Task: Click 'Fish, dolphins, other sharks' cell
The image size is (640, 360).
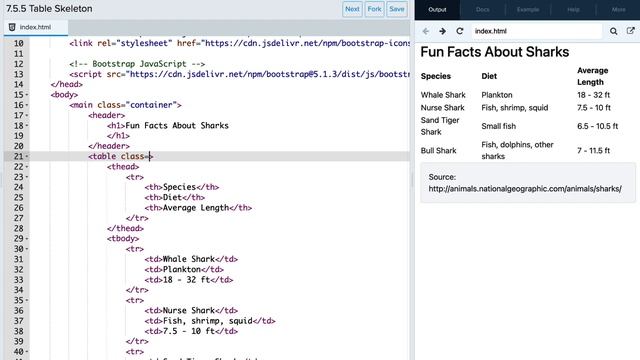Action: (x=518, y=151)
